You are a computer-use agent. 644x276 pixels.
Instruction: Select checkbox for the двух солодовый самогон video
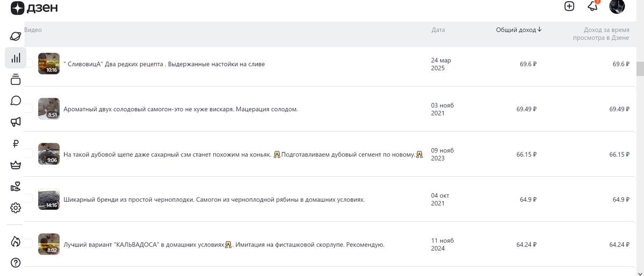(28, 109)
